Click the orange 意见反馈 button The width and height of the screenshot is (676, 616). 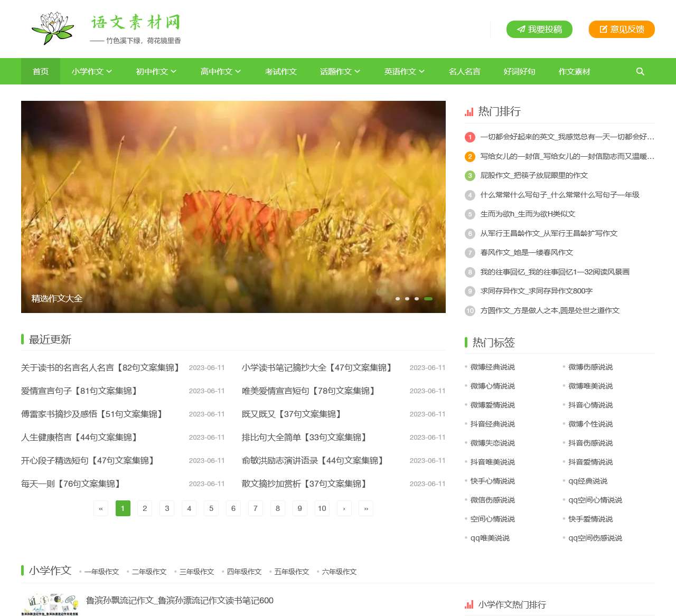coord(622,30)
